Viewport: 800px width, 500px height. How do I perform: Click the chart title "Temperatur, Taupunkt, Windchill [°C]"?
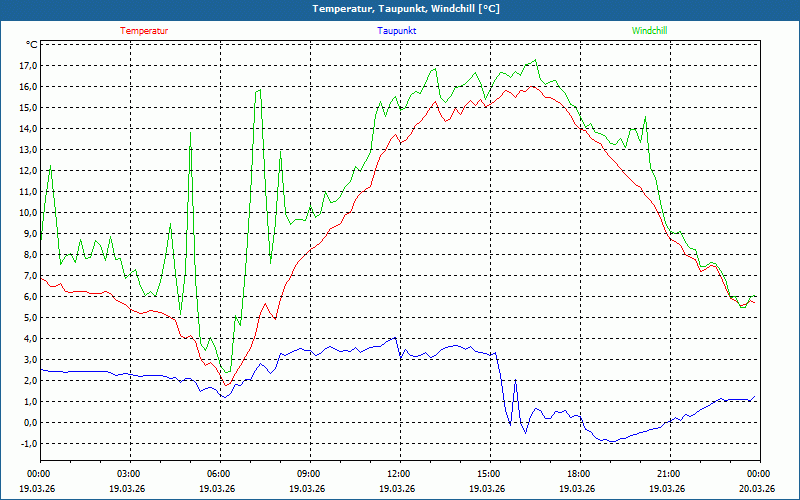click(406, 9)
